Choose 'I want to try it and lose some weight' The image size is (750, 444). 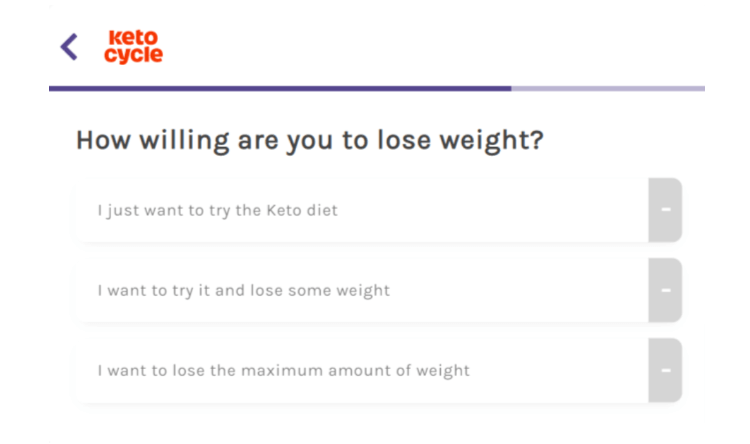pos(244,290)
